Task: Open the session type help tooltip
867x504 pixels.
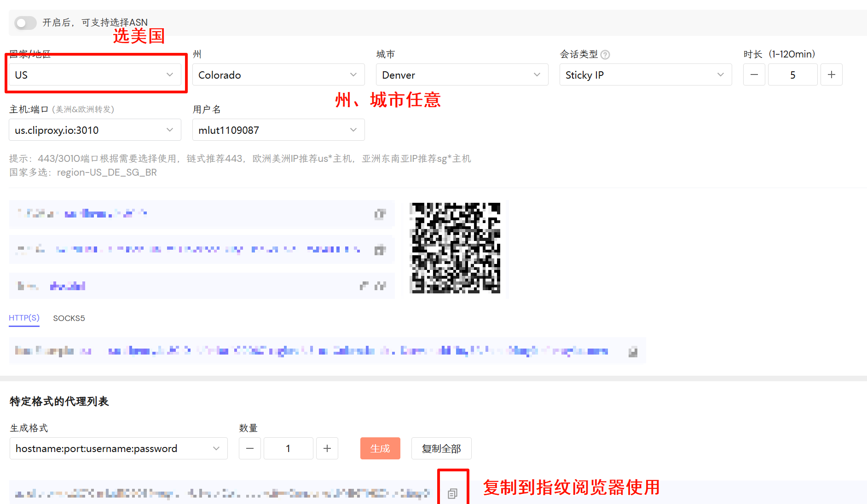Action: 606,54
